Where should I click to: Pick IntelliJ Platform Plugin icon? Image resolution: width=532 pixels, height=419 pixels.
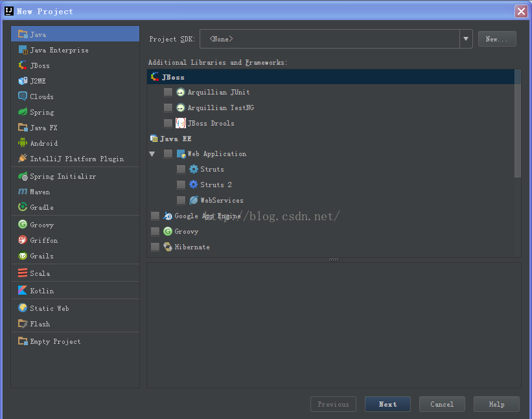coord(23,158)
